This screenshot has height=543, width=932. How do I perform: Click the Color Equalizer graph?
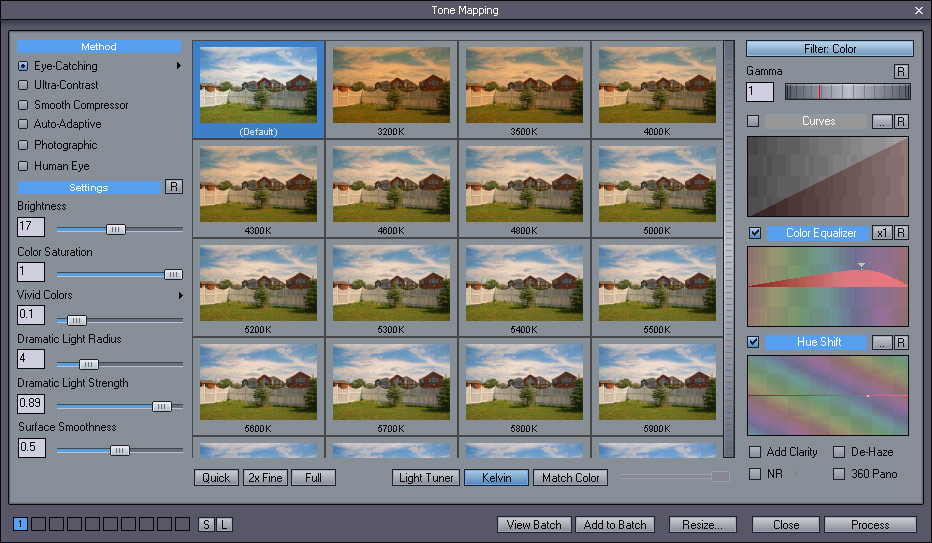[x=827, y=286]
